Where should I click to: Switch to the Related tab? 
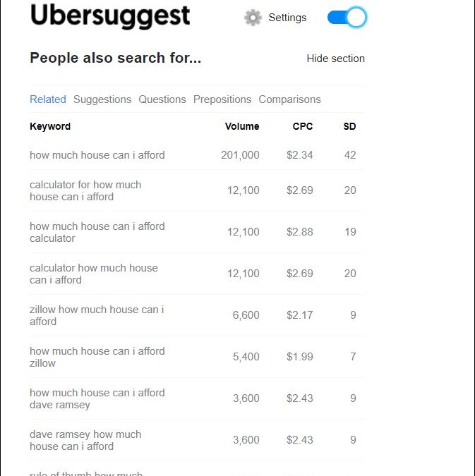pos(48,99)
